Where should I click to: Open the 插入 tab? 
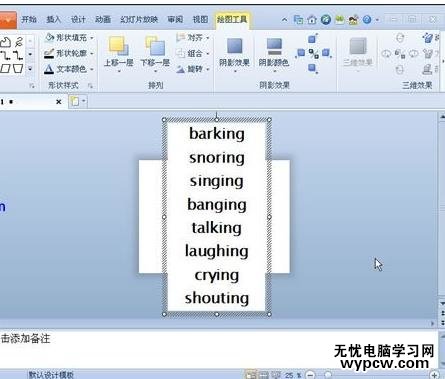click(x=53, y=20)
